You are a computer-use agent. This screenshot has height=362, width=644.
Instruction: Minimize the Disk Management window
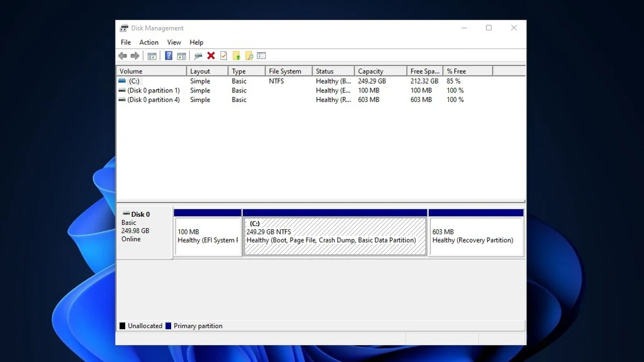(x=464, y=28)
